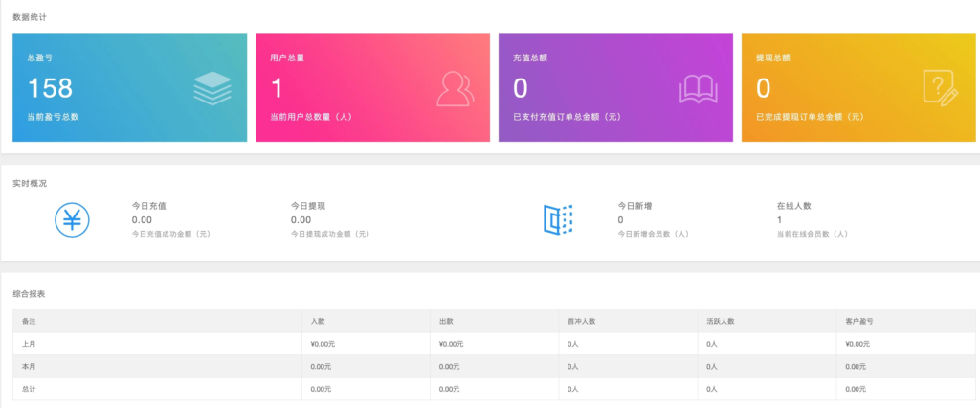Click the blue door icon beside 今日新增
Image resolution: width=980 pixels, height=408 pixels.
pyautogui.click(x=557, y=220)
